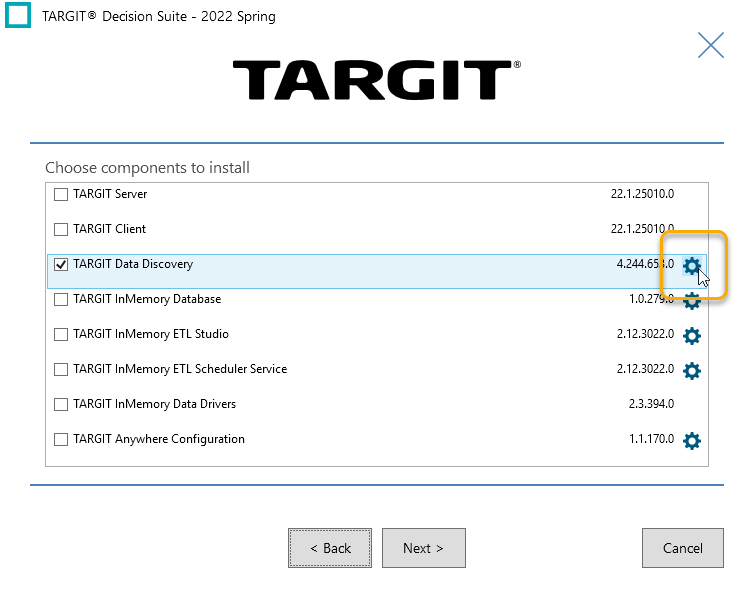Open settings gear for ETL Scheduler Service
The height and width of the screenshot is (598, 754).
coord(691,371)
